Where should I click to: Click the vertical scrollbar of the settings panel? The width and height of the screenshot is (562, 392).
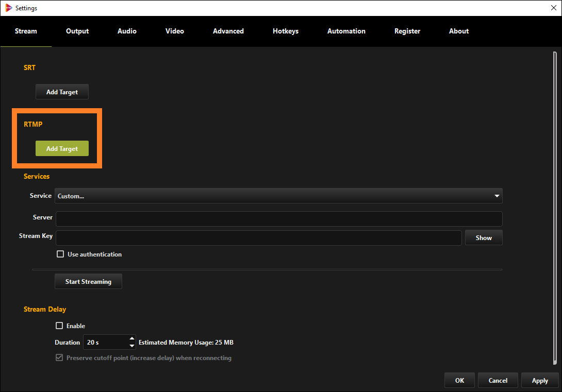(x=555, y=208)
